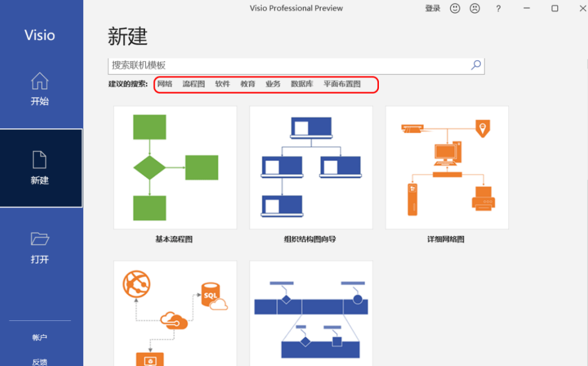
Task: Click the 数据库 suggested search
Action: pos(302,83)
